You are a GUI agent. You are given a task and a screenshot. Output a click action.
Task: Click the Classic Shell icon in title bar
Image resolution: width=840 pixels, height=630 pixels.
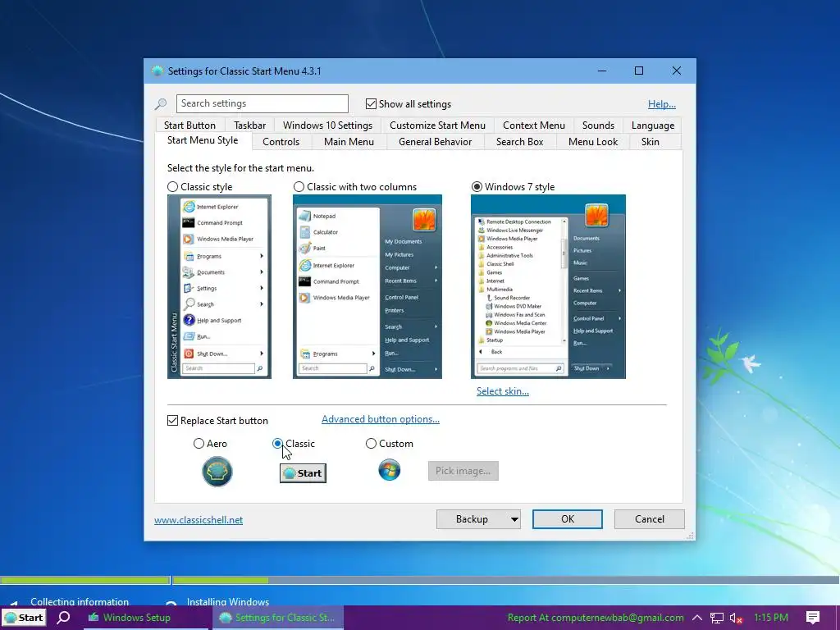point(157,71)
